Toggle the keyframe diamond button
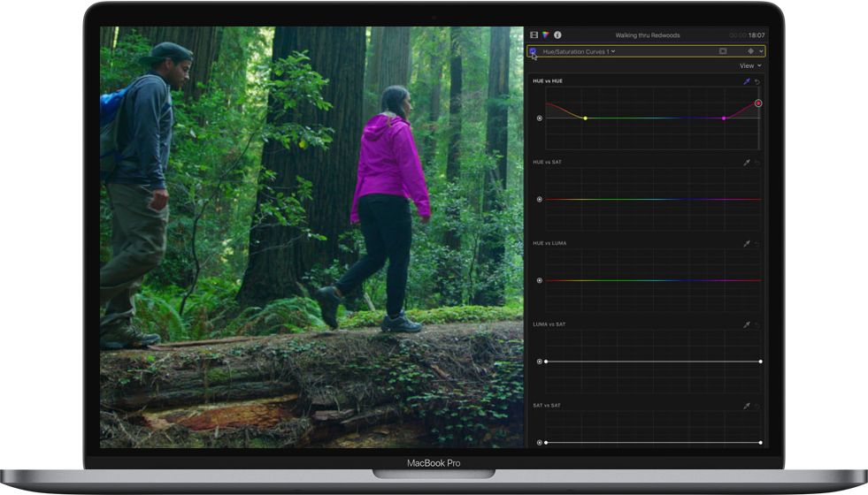The width and height of the screenshot is (868, 495). point(750,51)
